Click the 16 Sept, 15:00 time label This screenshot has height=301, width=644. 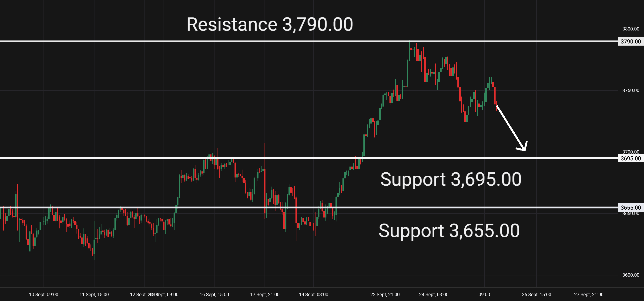pos(214,294)
